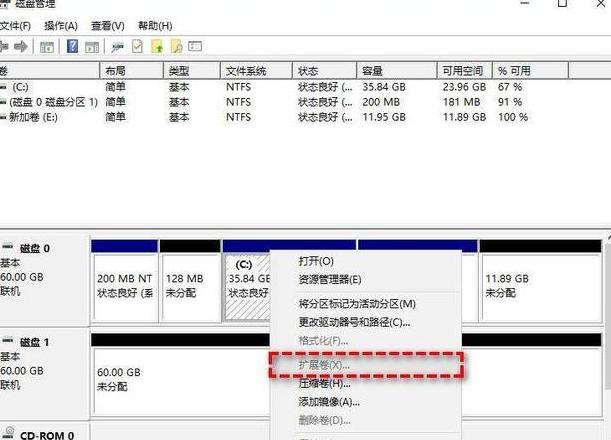Click the 35.84 GB capacity cell
The image size is (611, 440).
click(384, 87)
